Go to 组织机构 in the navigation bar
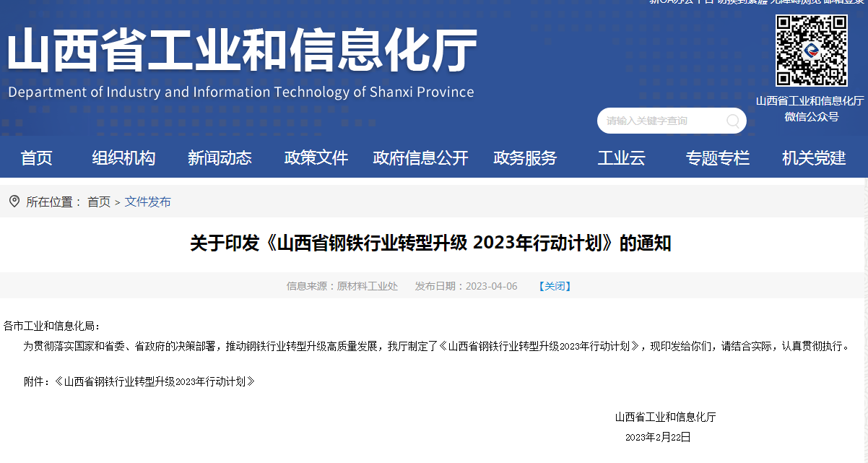This screenshot has width=868, height=463. pos(123,157)
